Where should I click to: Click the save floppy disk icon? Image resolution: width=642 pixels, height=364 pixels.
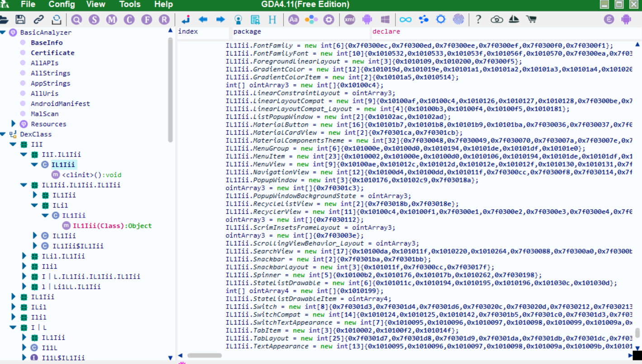pos(20,19)
